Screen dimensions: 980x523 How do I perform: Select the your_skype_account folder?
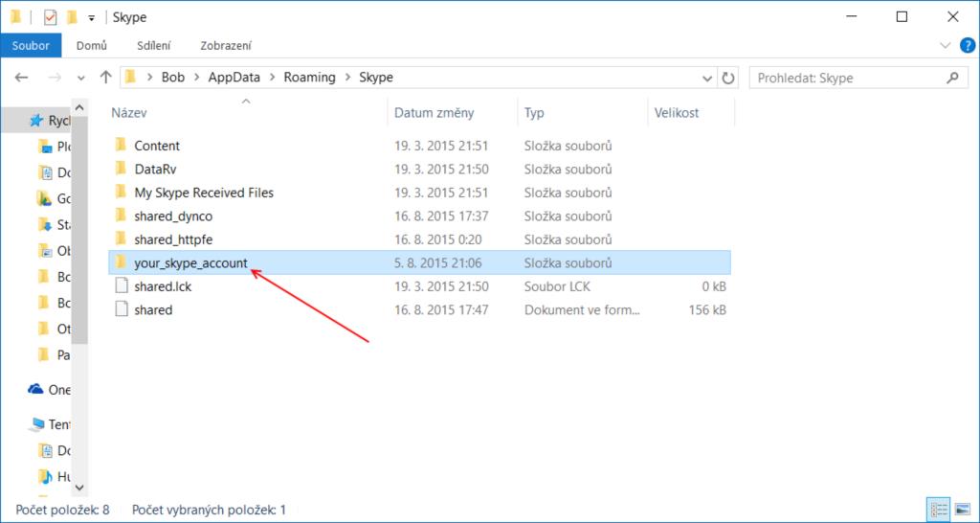click(x=191, y=262)
